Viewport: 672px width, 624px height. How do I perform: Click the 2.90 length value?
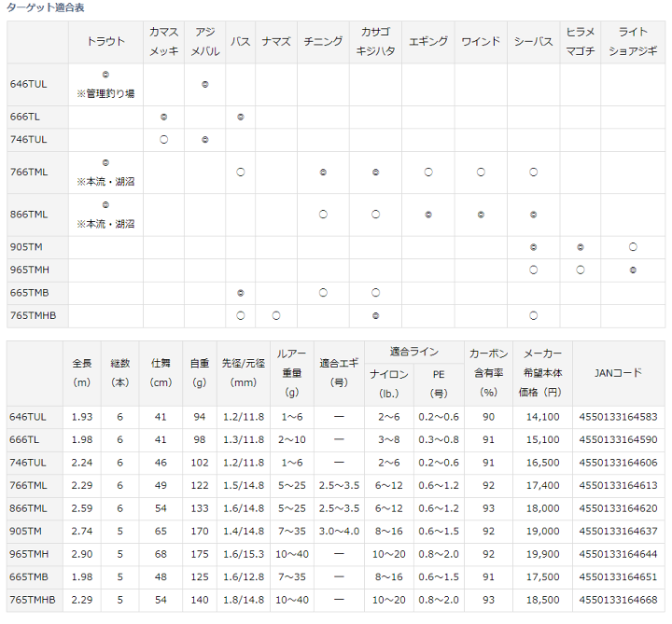pyautogui.click(x=82, y=554)
